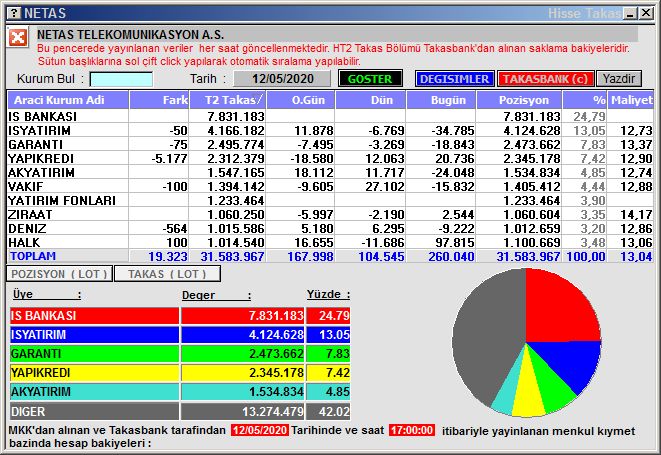Select the YATIRIM FONLARI row name
Viewport: 661px width, 455px height.
click(62, 200)
